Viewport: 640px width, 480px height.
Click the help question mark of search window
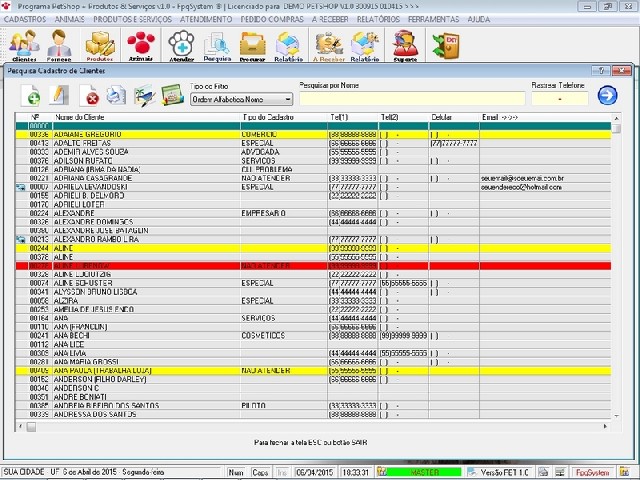pyautogui.click(x=601, y=71)
